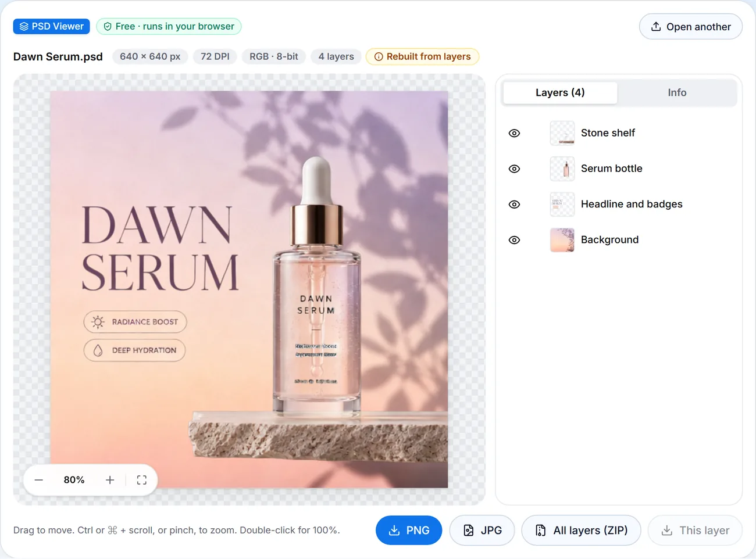Screen dimensions: 756x559
Task: Open the Info tab
Action: (x=677, y=93)
